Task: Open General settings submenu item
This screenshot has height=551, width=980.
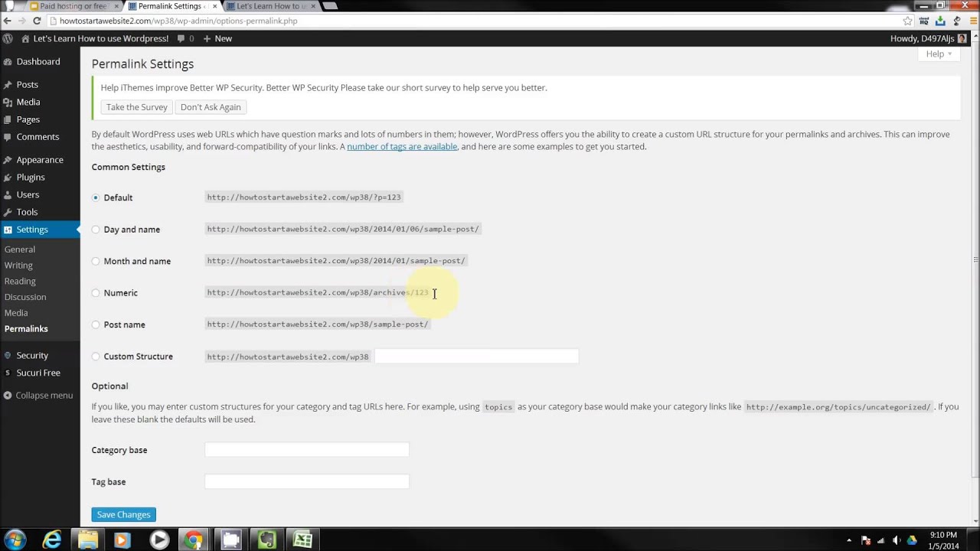Action: click(x=20, y=249)
